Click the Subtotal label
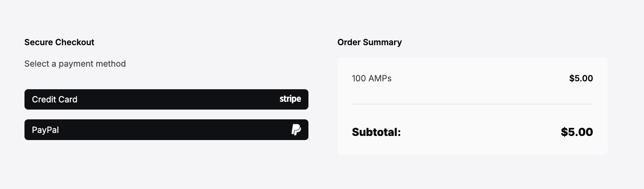This screenshot has width=644, height=189. point(376,132)
